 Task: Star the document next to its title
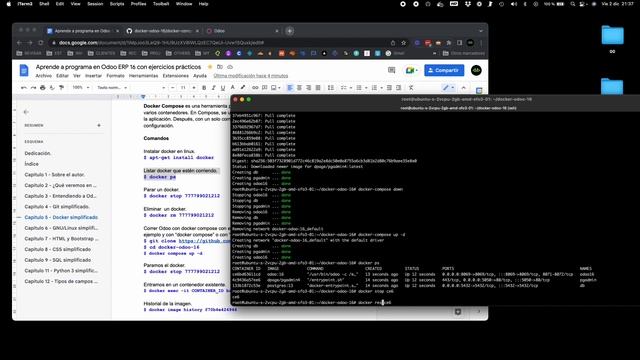click(210, 67)
